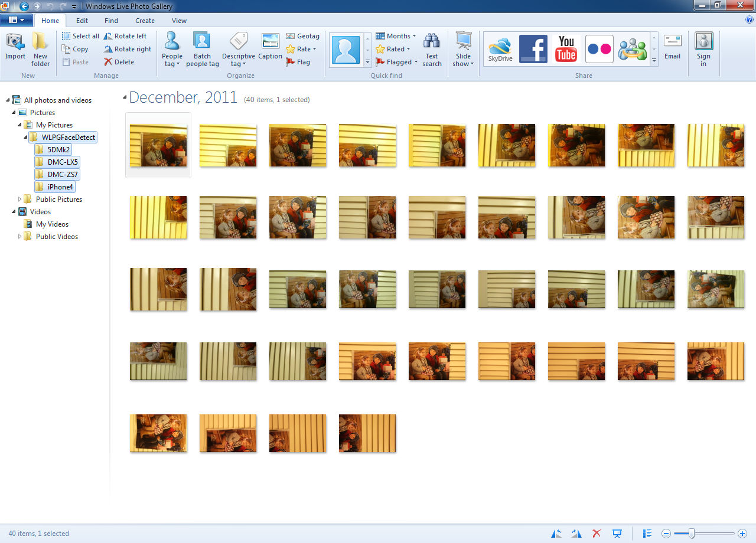Switch to the Home tab

click(50, 21)
